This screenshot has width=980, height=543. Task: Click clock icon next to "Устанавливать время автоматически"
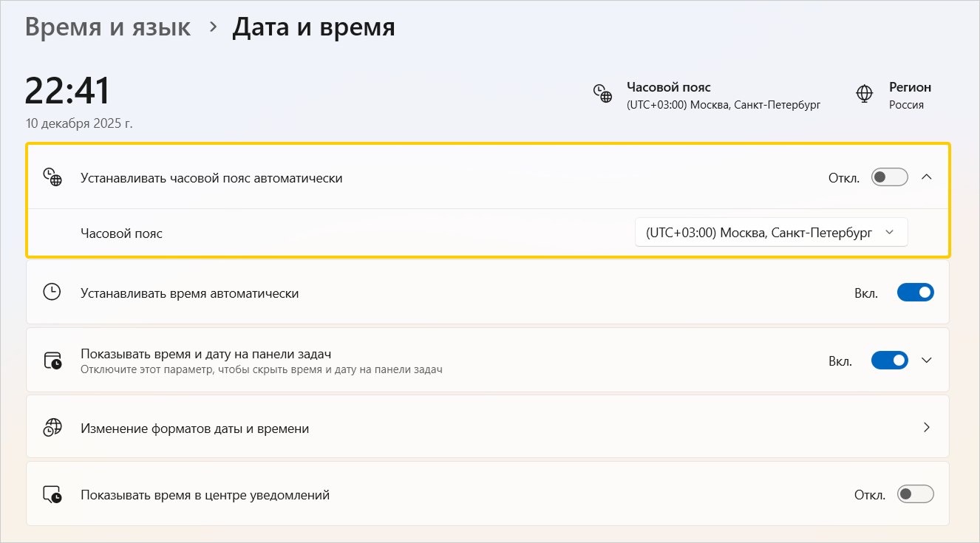tap(52, 293)
